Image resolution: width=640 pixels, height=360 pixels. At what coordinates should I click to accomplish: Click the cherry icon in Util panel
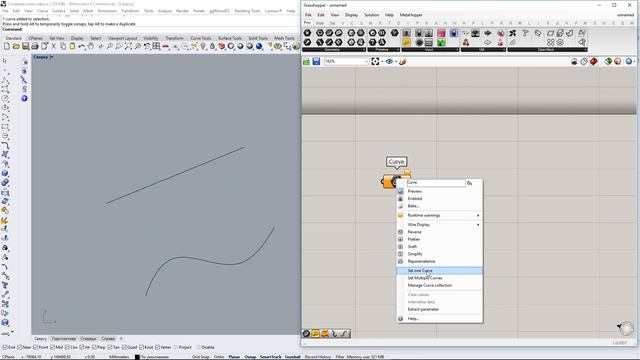tap(466, 42)
